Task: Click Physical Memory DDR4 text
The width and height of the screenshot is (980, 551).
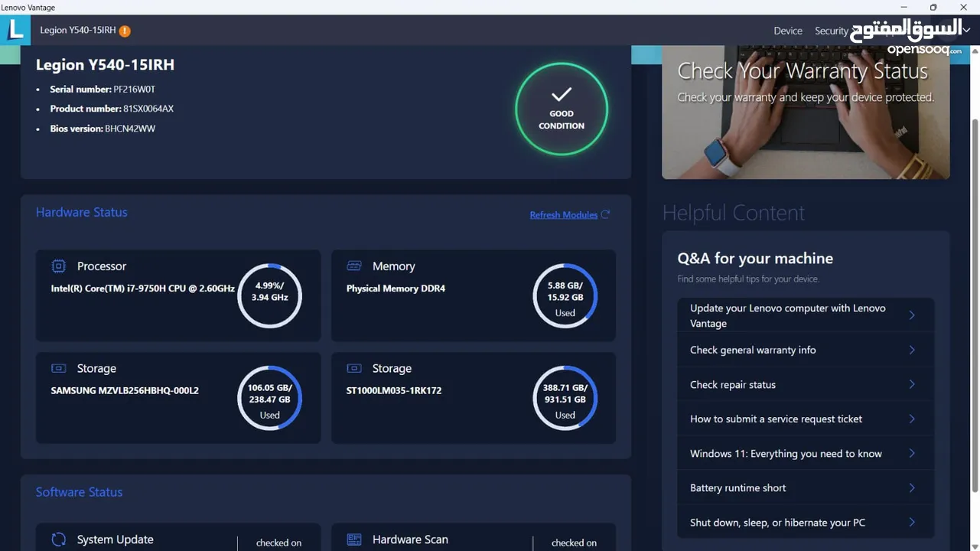Action: pos(396,289)
